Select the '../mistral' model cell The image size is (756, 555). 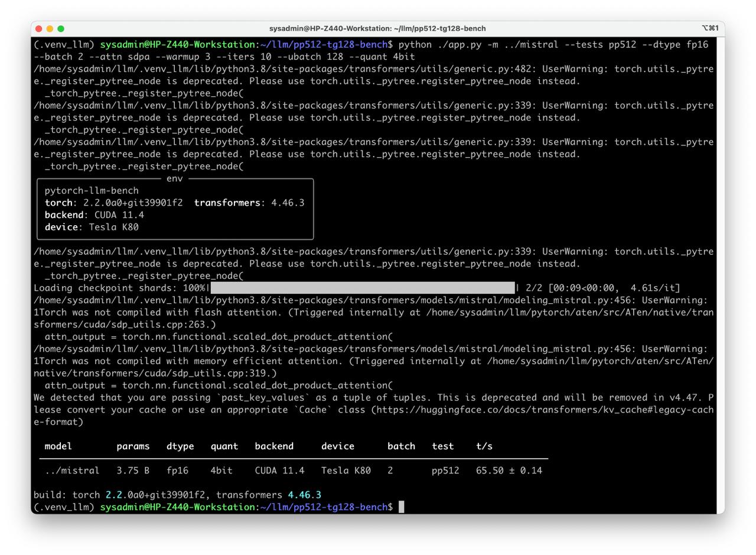(72, 470)
